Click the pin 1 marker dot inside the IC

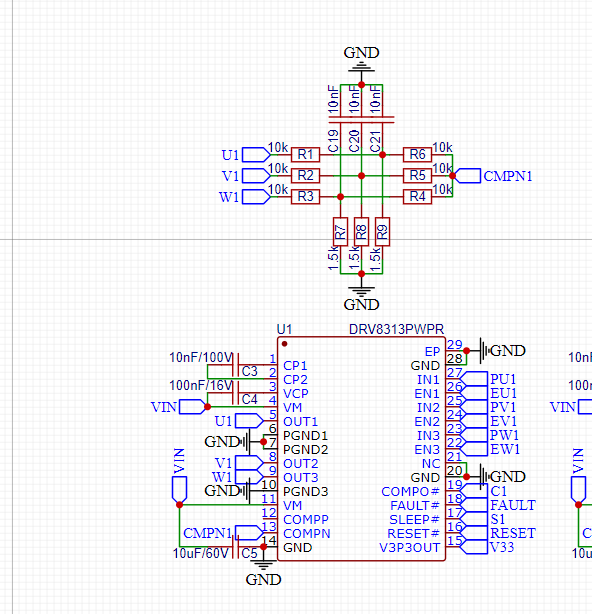(285, 344)
